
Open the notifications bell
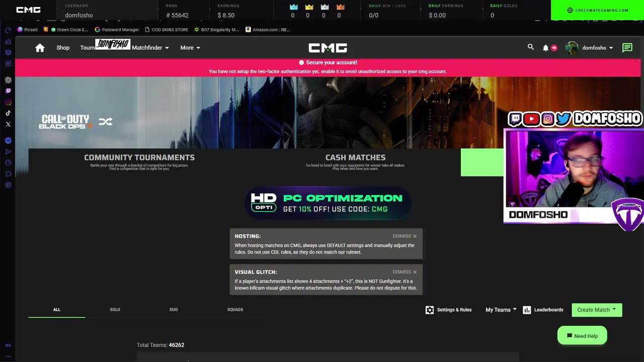545,48
